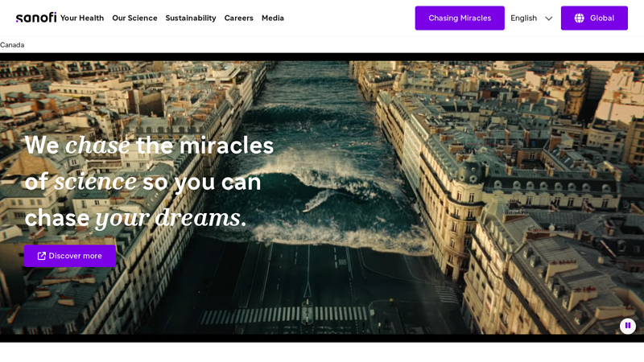The height and width of the screenshot is (362, 644).
Task: Click the hero headline 'We chase the miracles'
Action: [149, 146]
